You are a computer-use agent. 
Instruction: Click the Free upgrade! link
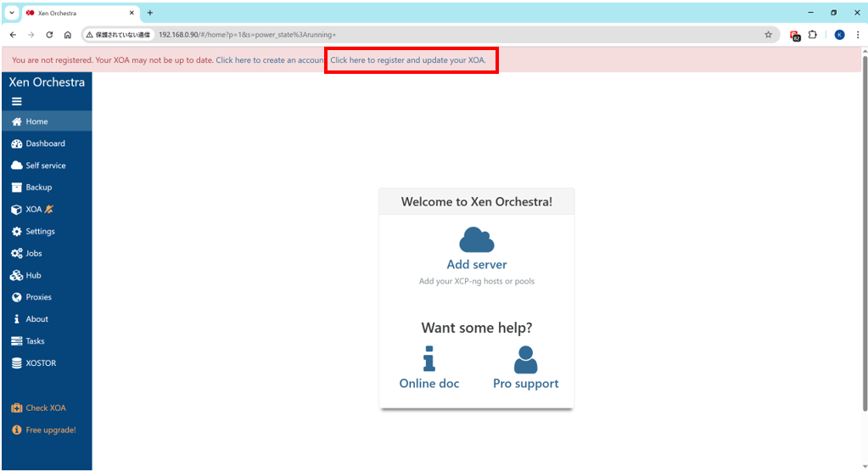click(50, 430)
